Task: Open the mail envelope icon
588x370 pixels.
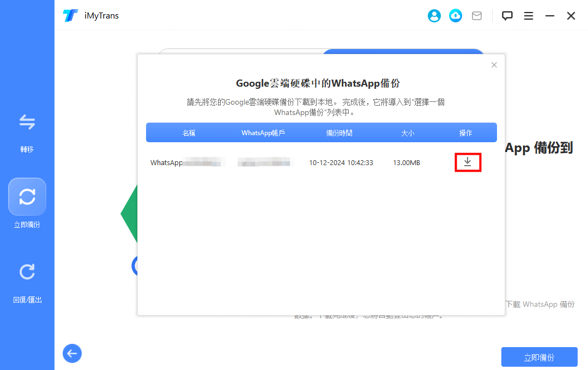Action: click(477, 16)
